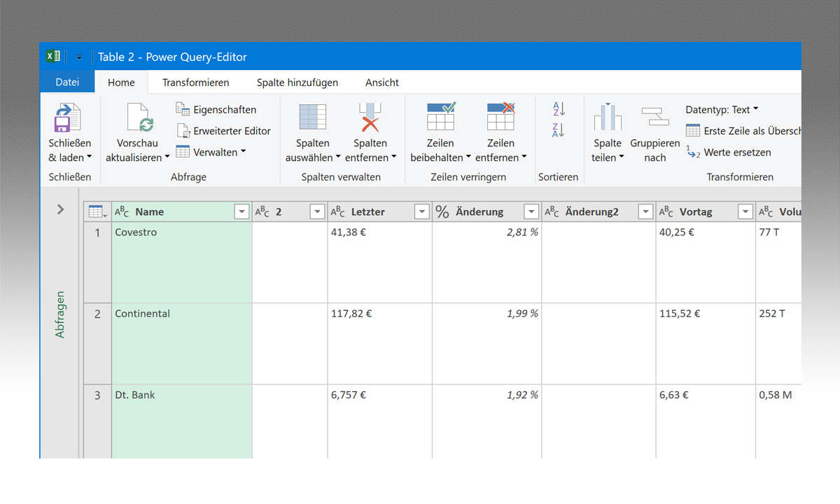Click the 6,63 € cell

click(x=706, y=421)
